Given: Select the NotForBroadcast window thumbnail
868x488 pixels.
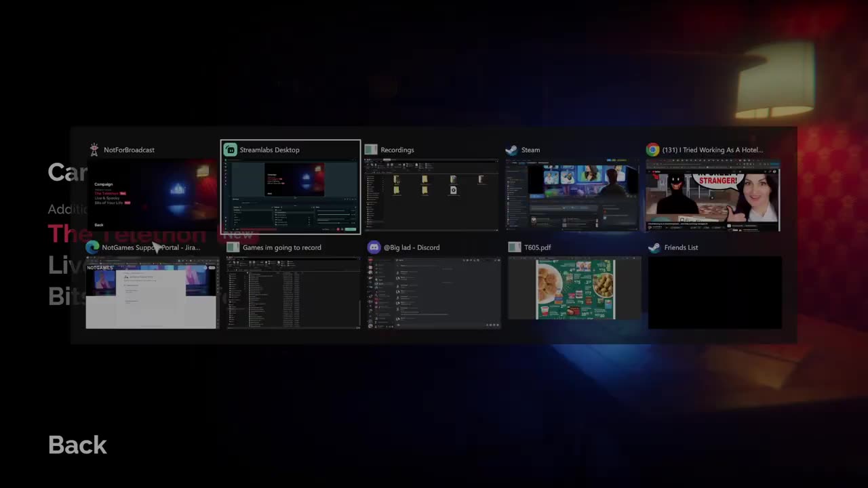Looking at the screenshot, I should coord(153,195).
